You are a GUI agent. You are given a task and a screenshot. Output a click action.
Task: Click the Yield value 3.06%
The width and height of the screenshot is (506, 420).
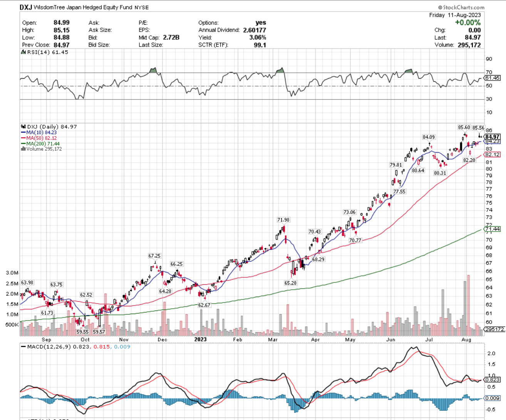pyautogui.click(x=258, y=37)
